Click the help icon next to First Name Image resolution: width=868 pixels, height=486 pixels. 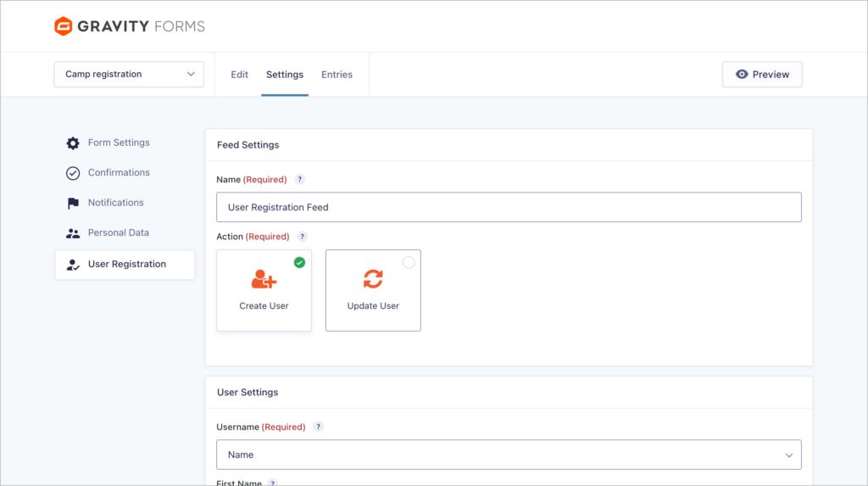click(x=272, y=483)
